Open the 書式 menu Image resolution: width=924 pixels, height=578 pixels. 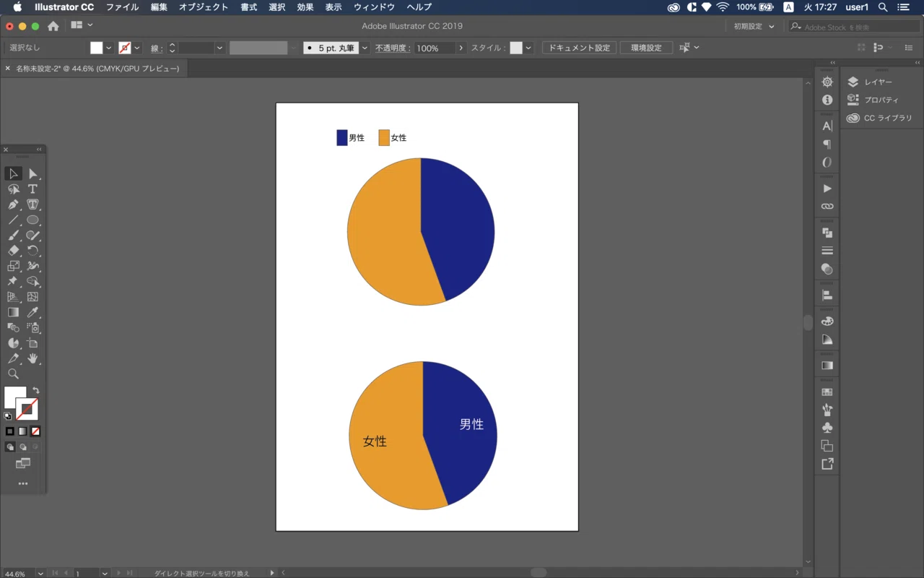click(248, 7)
